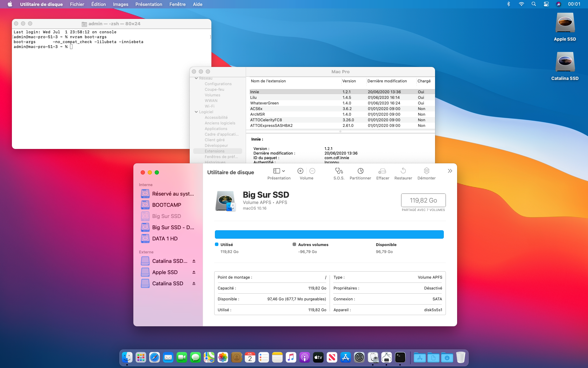The width and height of the screenshot is (588, 368).
Task: Select Applications in System Information sidebar
Action: 216,129
